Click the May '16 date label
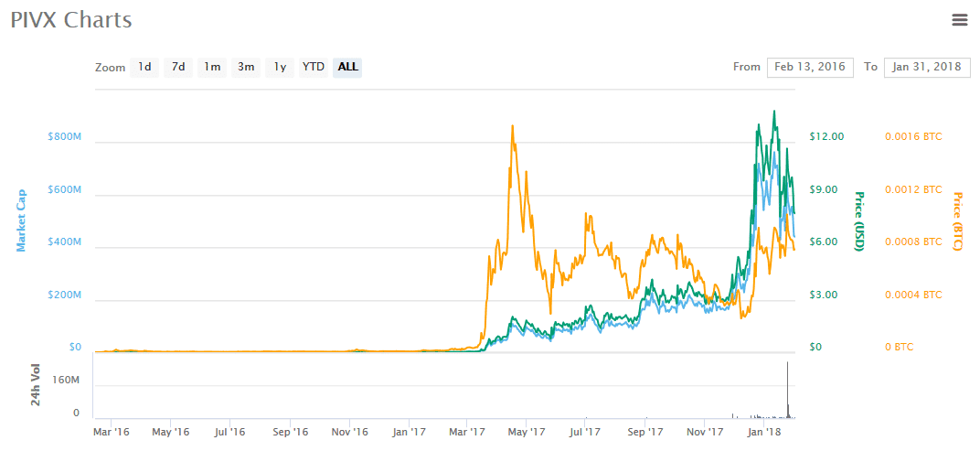This screenshot has height=451, width=980. tap(171, 432)
